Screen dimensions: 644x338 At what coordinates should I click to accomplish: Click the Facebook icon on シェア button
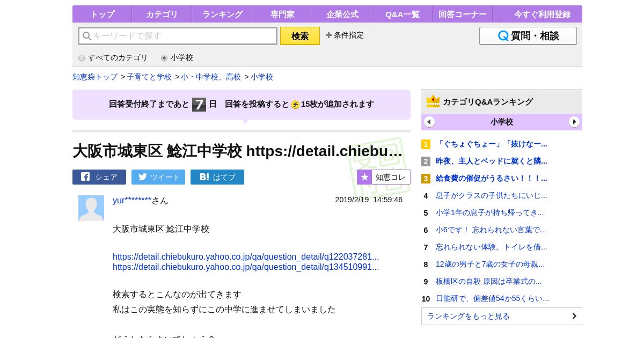(x=85, y=177)
